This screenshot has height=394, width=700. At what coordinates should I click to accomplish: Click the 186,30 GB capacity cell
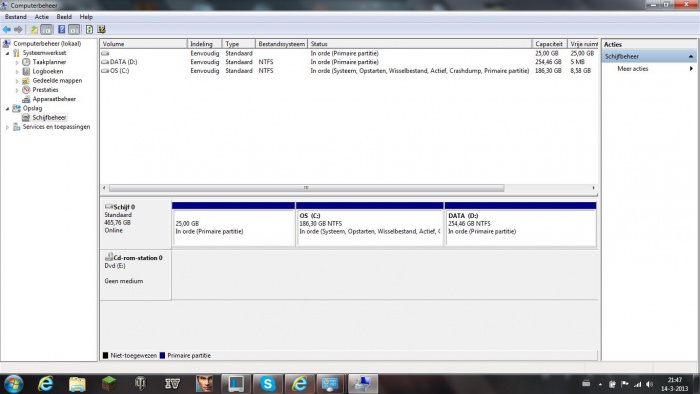coord(548,71)
